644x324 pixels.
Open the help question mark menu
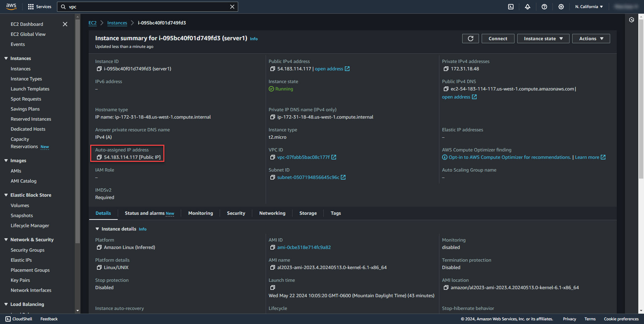tap(544, 7)
